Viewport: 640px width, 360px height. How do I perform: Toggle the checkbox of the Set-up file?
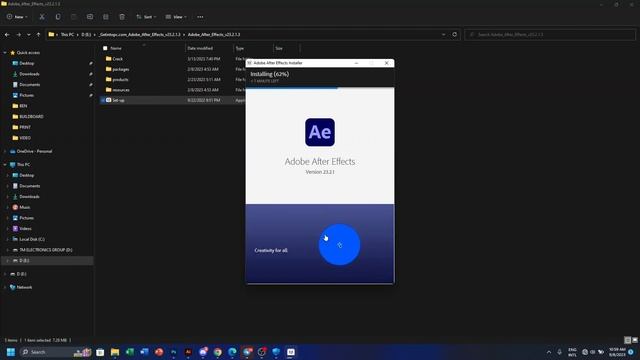coord(103,100)
